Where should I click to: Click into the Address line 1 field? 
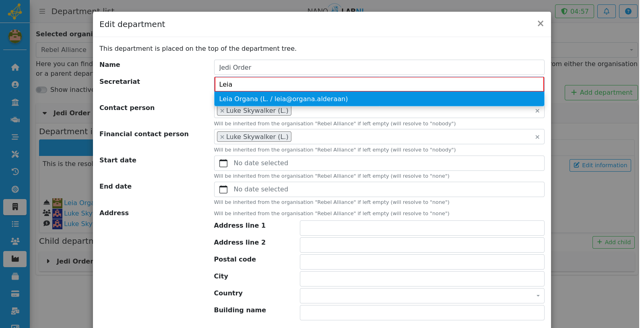tap(422, 228)
